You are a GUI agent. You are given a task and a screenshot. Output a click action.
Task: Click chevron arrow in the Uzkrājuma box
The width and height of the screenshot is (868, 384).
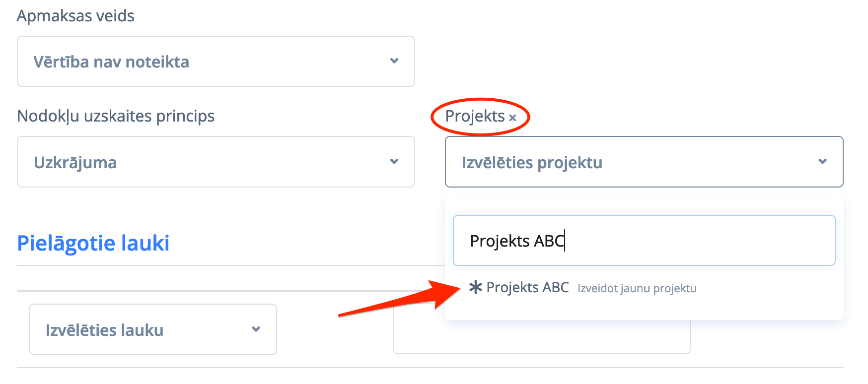pos(394,162)
